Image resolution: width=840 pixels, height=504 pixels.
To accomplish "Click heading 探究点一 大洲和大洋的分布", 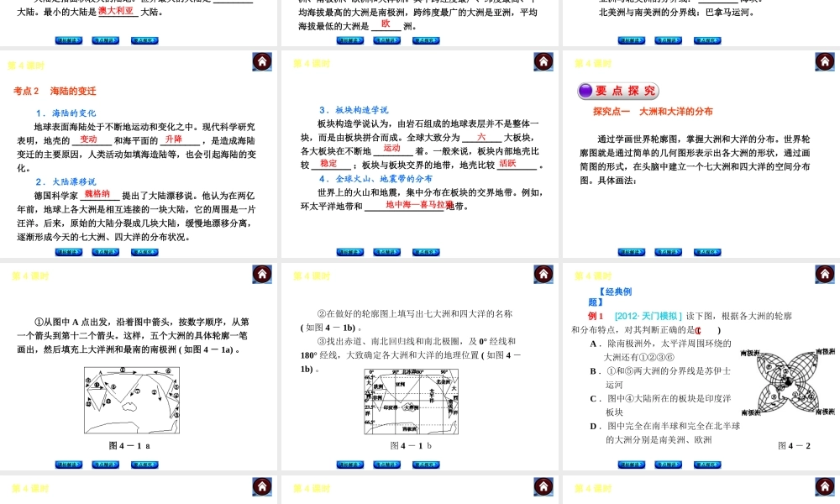I will click(x=653, y=112).
